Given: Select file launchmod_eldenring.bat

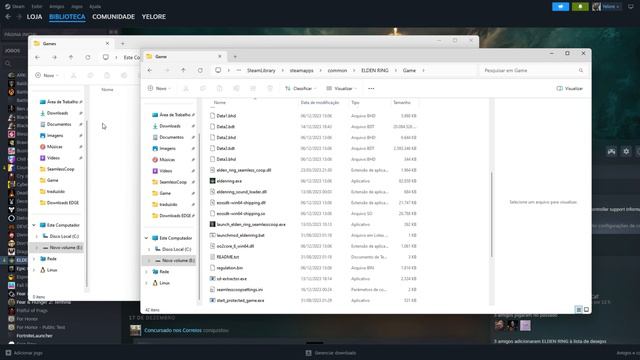Looking at the screenshot, I should pyautogui.click(x=240, y=235).
